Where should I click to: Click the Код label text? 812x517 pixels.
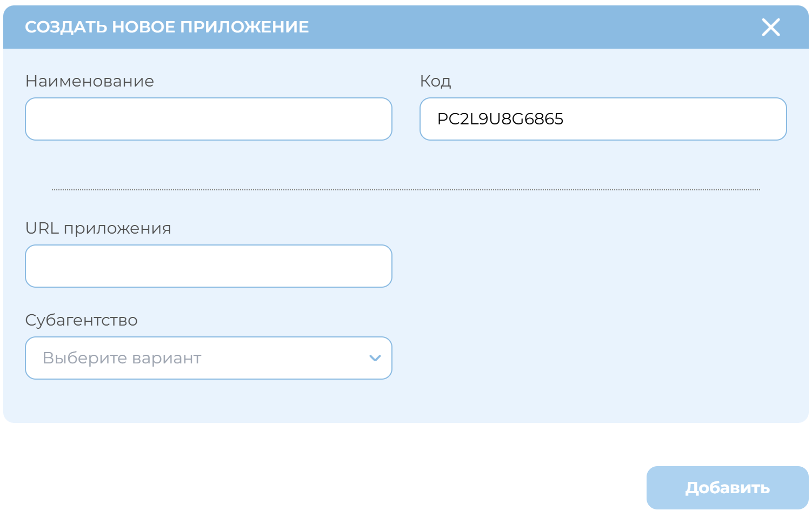click(435, 81)
